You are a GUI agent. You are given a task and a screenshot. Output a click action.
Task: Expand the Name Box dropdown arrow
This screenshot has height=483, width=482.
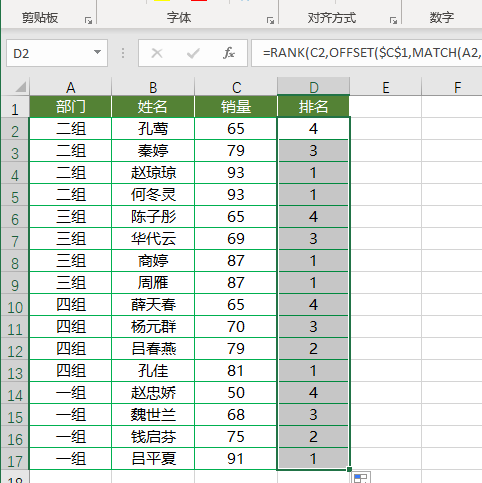click(x=97, y=52)
